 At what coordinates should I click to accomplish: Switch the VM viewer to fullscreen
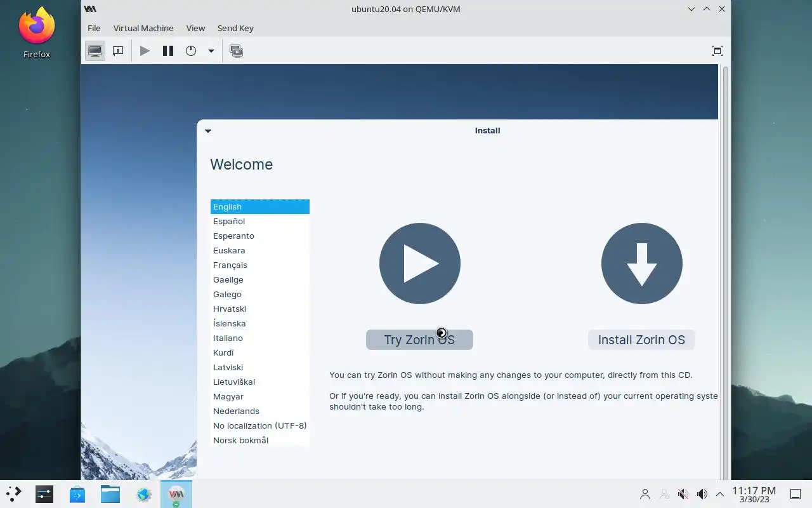point(717,51)
